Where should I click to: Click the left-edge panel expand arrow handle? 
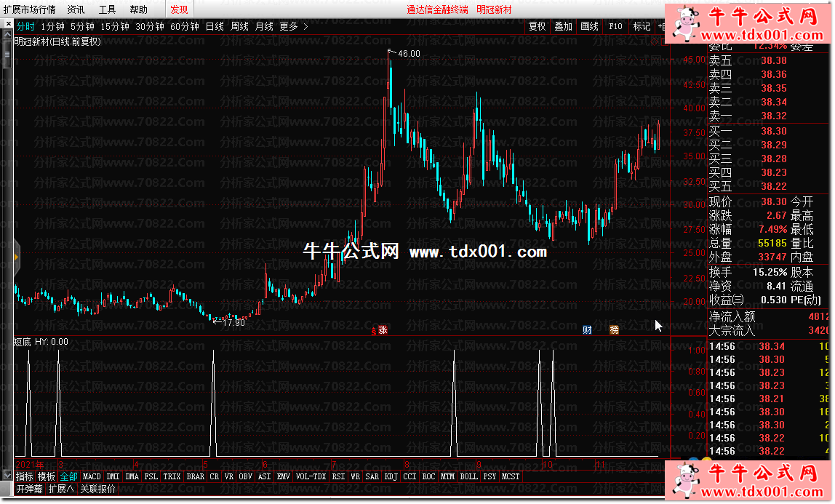[16, 257]
